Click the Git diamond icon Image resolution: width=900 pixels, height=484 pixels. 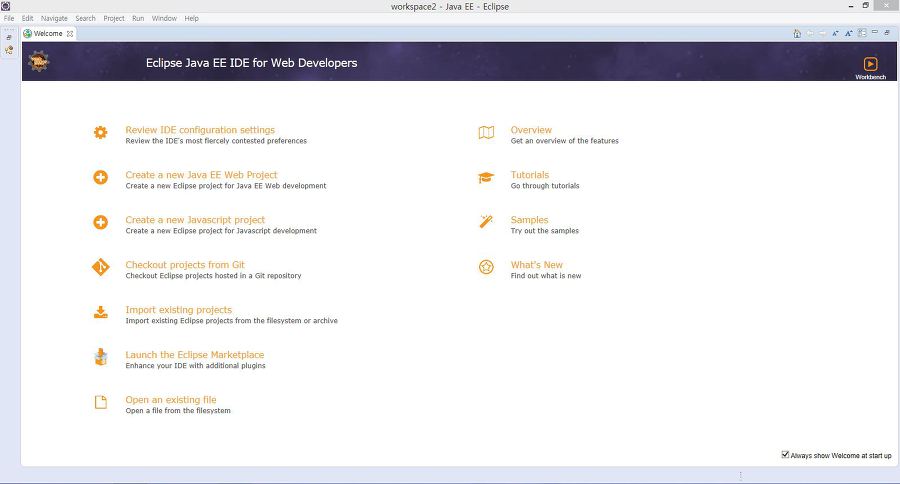(x=100, y=267)
